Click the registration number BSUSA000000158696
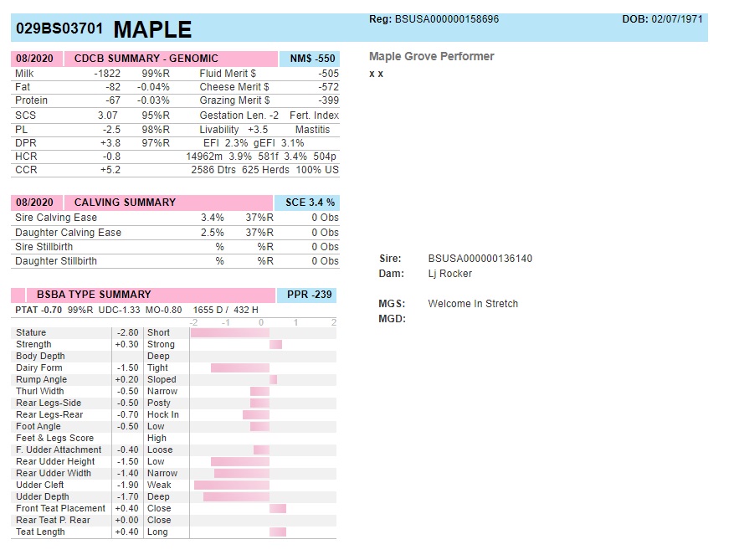Image resolution: width=734 pixels, height=560 pixels. click(447, 19)
